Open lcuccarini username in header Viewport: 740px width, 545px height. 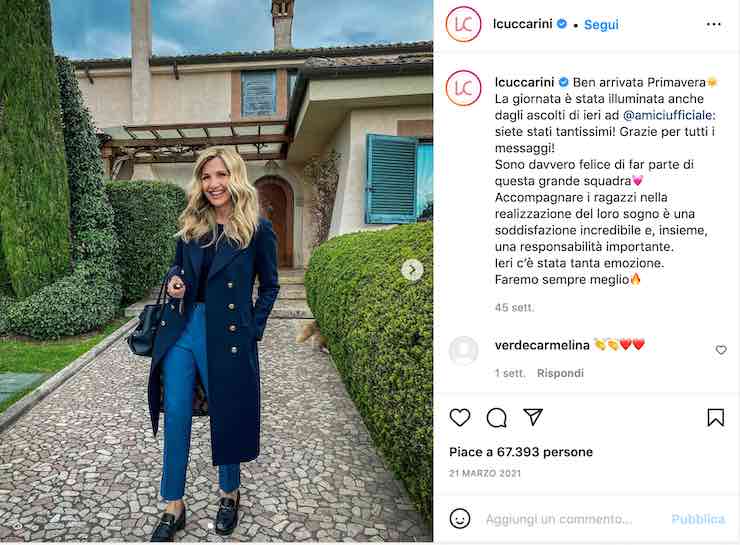coord(522,24)
